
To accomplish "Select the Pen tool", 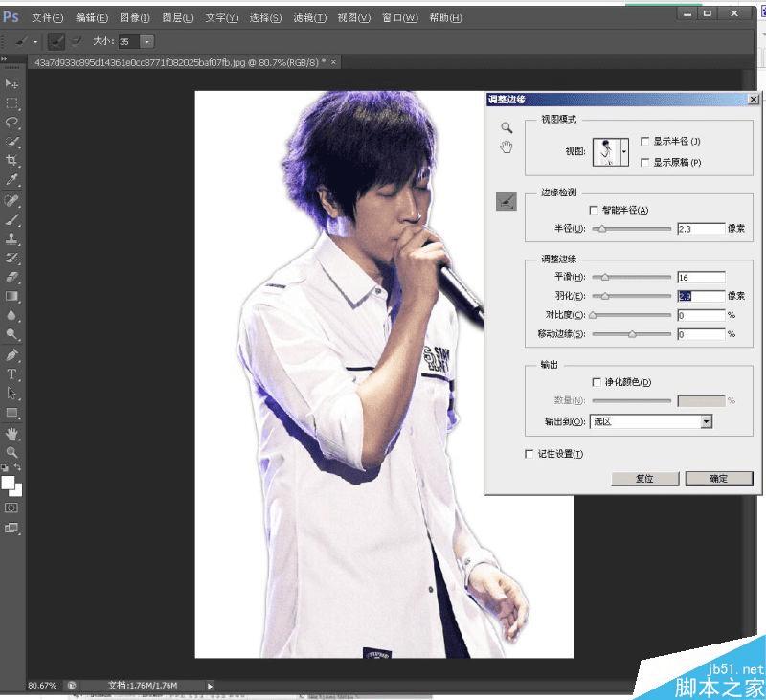I will coord(11,355).
